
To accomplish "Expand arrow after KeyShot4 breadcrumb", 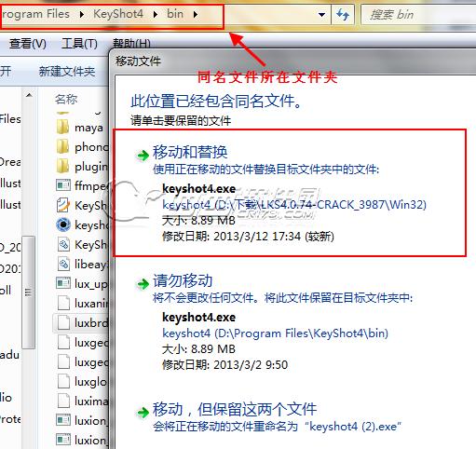I will tap(156, 14).
